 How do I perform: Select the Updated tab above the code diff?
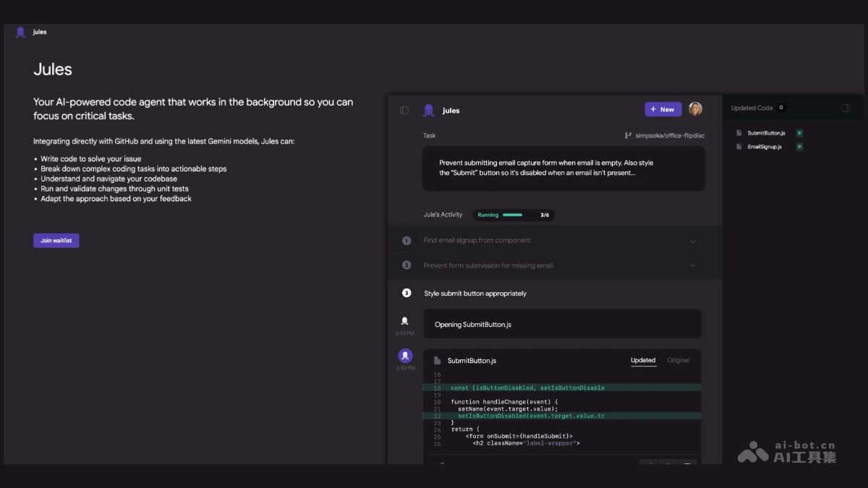pyautogui.click(x=643, y=360)
